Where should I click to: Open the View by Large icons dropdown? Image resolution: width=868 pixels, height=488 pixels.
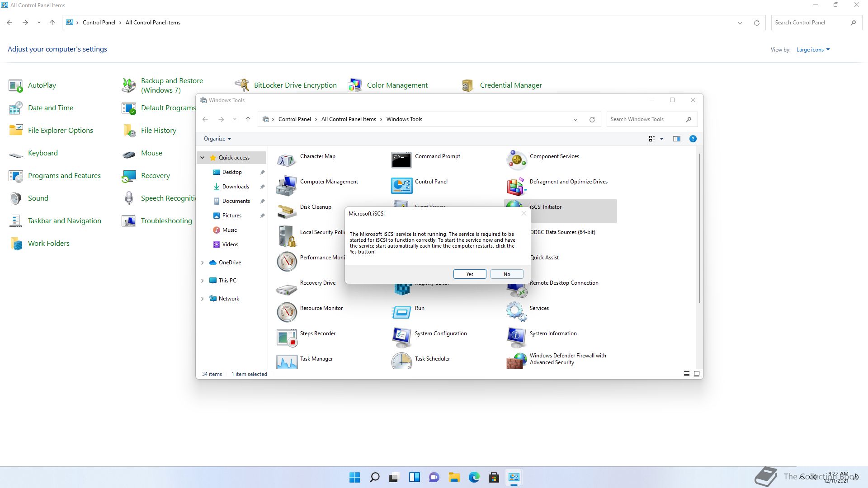click(813, 50)
